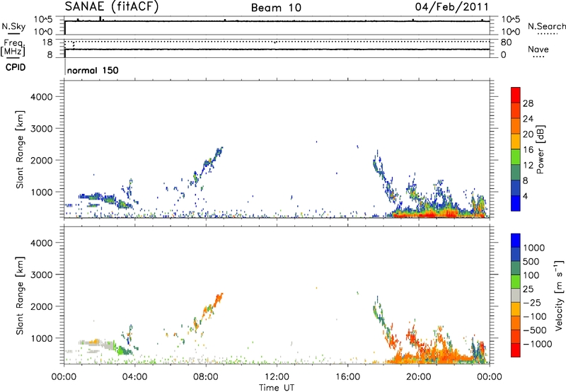Click the red top segment of power colorbar
This screenshot has width=566, height=392.
[x=516, y=95]
